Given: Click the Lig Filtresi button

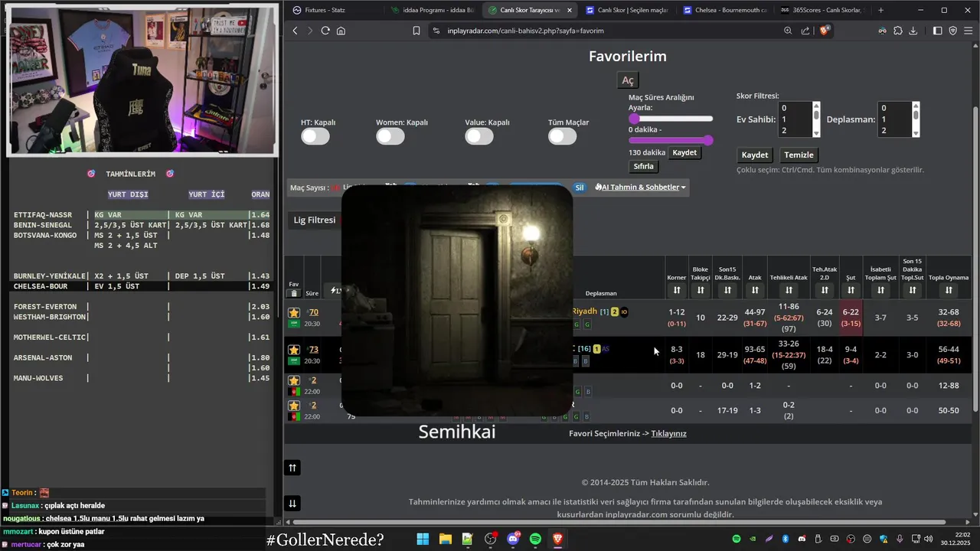Looking at the screenshot, I should (x=315, y=220).
